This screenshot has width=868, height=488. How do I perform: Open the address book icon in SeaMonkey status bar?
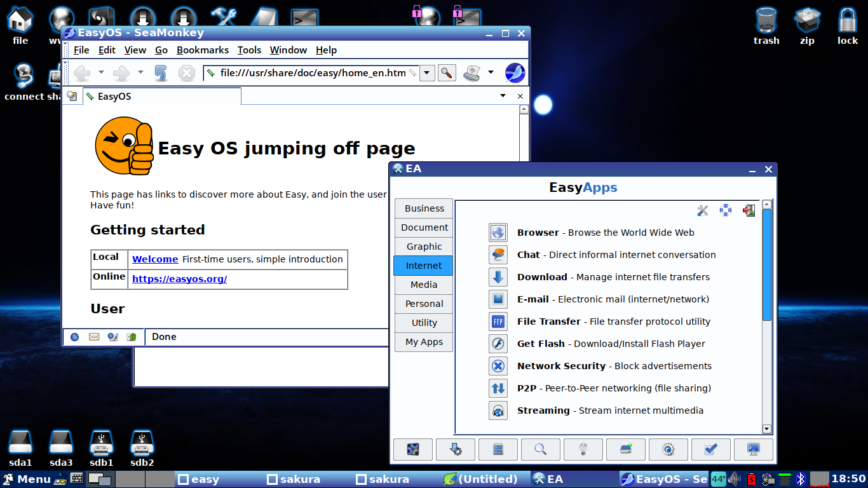(132, 337)
